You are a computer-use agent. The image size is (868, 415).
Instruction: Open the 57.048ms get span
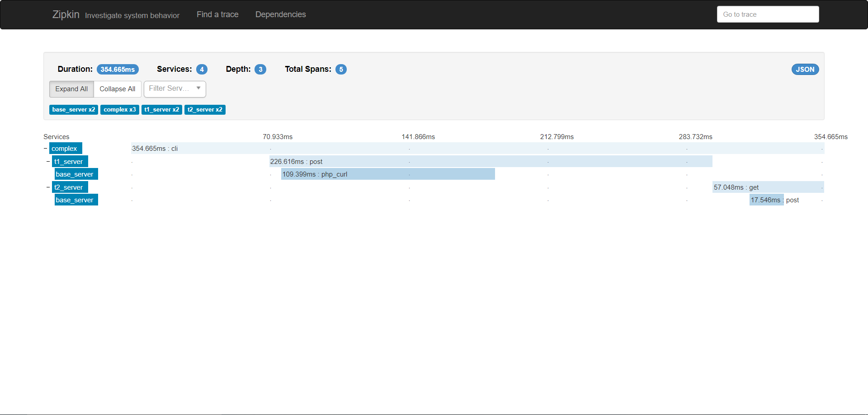[769, 187]
